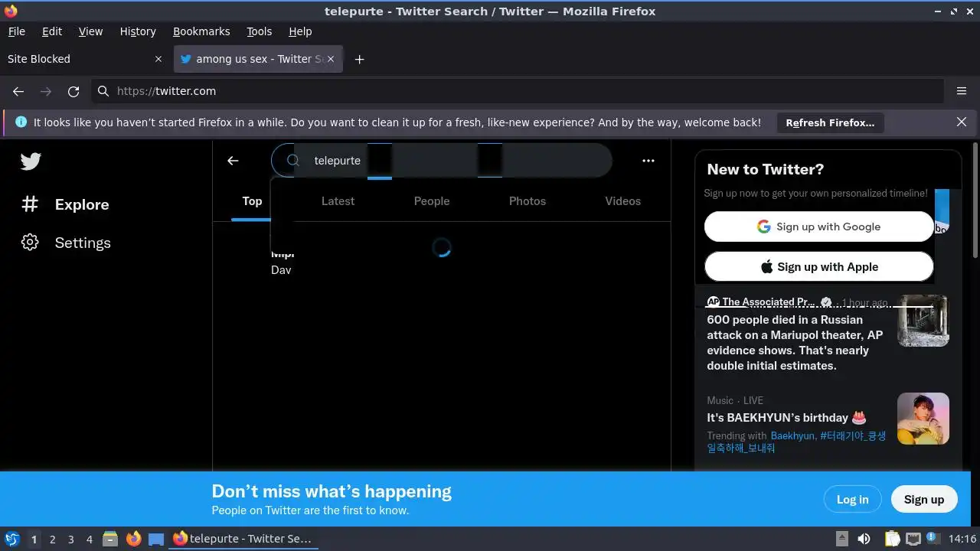Screen dimensions: 980x551
Task: Open the Edit menu
Action: point(52,31)
